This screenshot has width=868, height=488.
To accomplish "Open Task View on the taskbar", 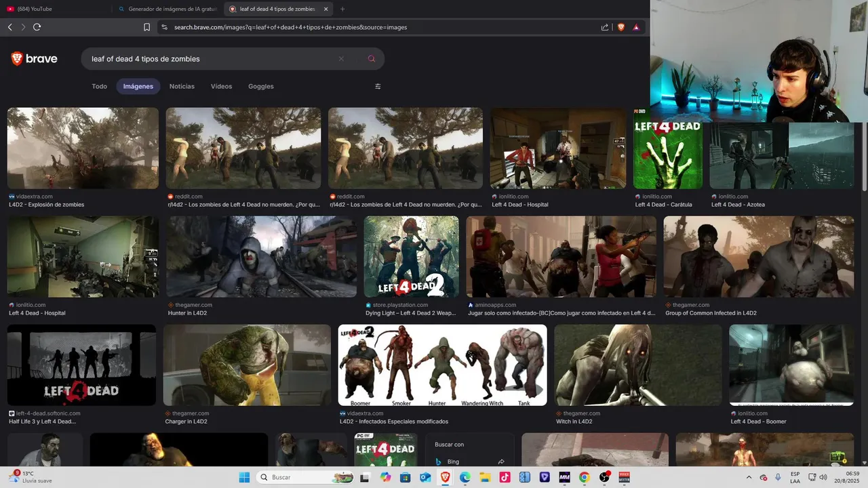I will 364,477.
